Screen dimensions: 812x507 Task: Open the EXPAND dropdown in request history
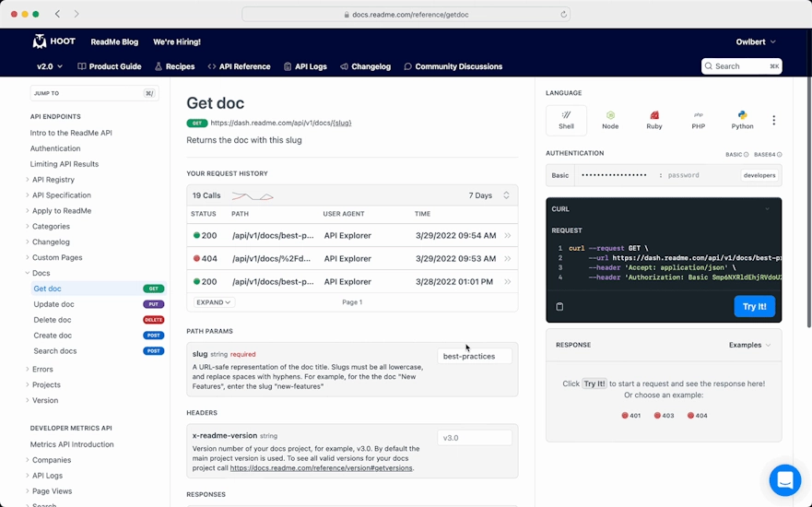click(213, 302)
